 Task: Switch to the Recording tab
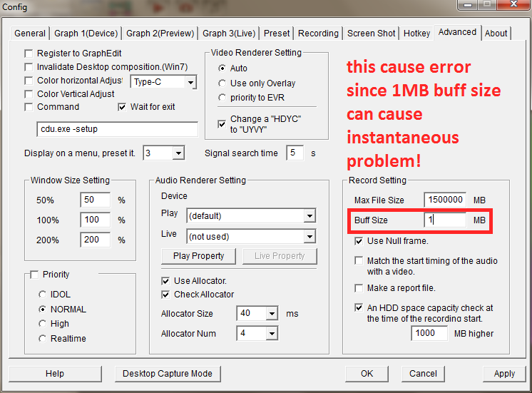[x=318, y=34]
